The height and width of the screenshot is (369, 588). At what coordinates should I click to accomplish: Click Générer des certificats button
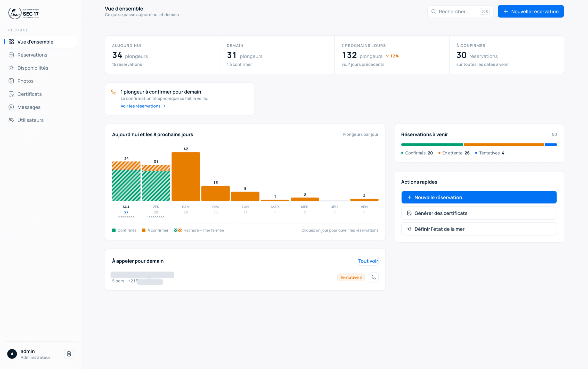click(x=479, y=213)
